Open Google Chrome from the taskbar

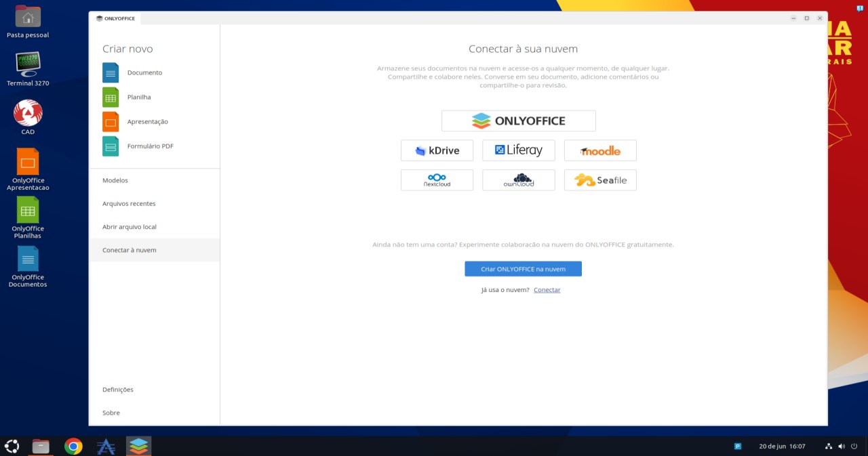pyautogui.click(x=73, y=446)
